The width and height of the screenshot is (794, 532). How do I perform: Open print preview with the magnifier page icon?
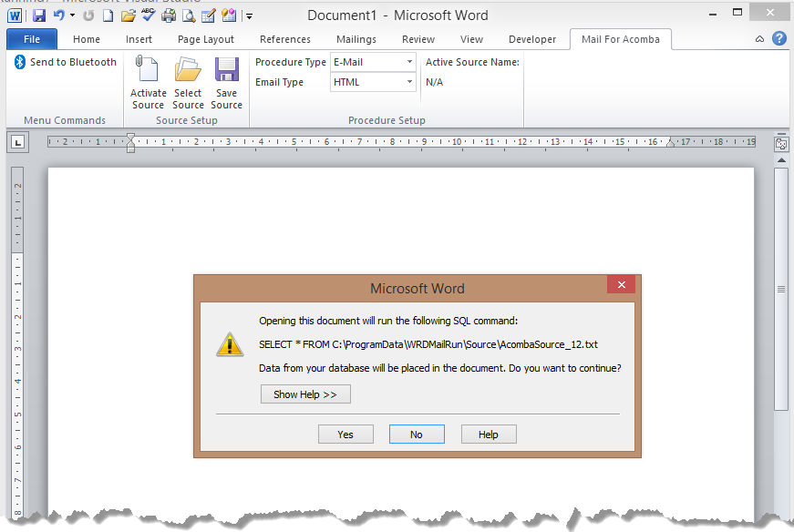point(189,15)
